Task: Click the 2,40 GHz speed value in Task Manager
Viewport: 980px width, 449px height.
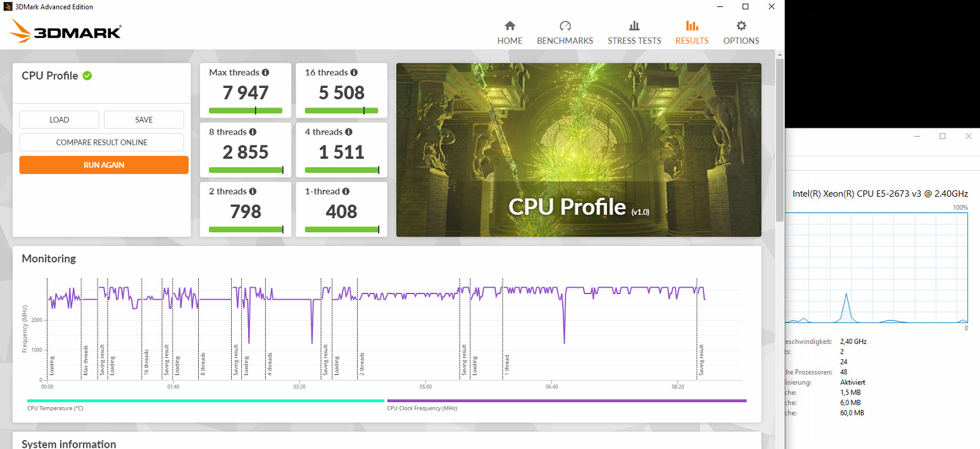Action: click(x=853, y=341)
